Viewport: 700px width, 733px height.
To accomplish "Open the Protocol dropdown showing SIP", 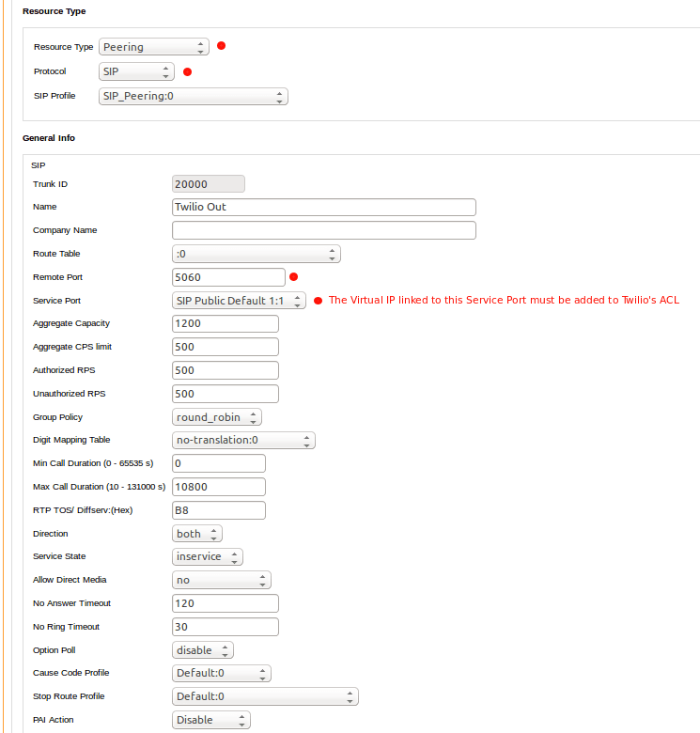I will (136, 71).
